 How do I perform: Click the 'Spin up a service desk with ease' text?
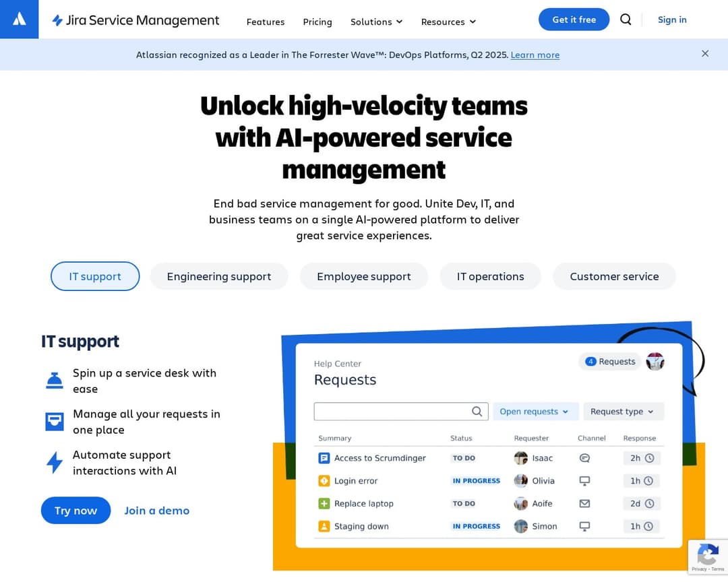click(144, 381)
